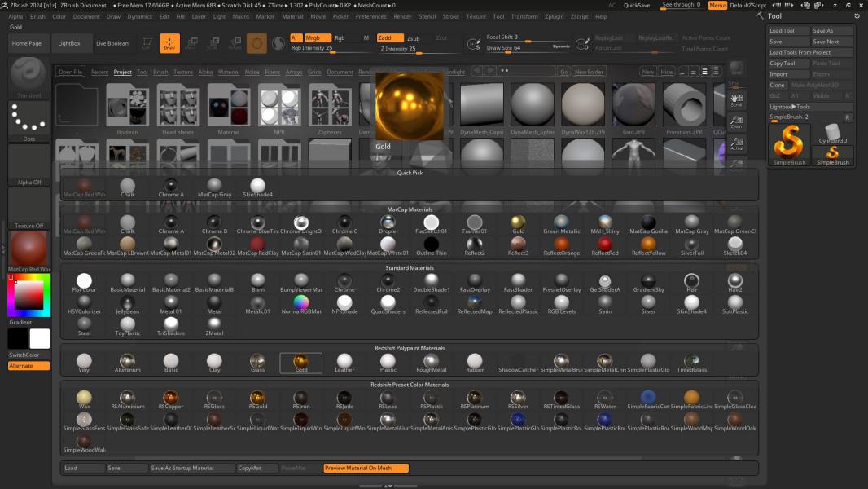Select the white secondary color swatch
The width and height of the screenshot is (868, 489).
point(39,338)
